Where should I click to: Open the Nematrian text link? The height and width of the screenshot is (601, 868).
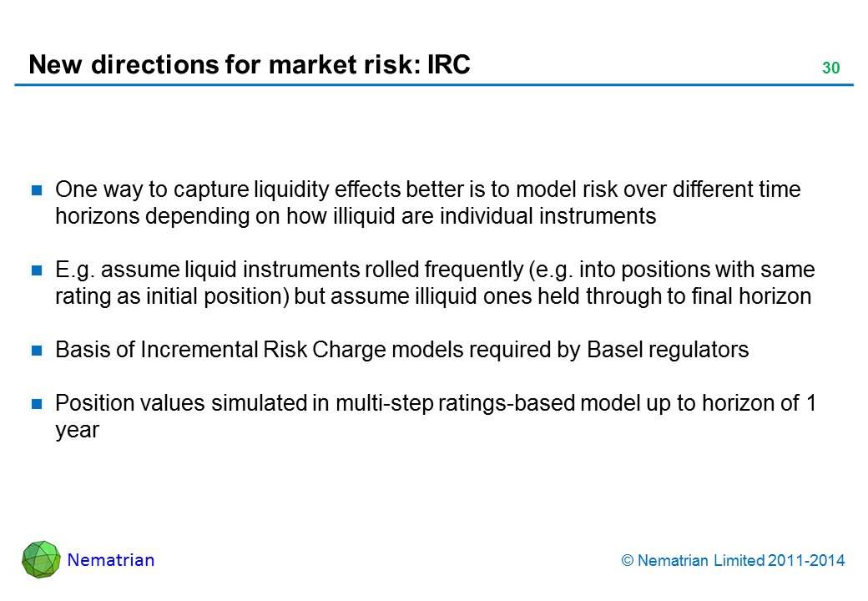tap(111, 560)
